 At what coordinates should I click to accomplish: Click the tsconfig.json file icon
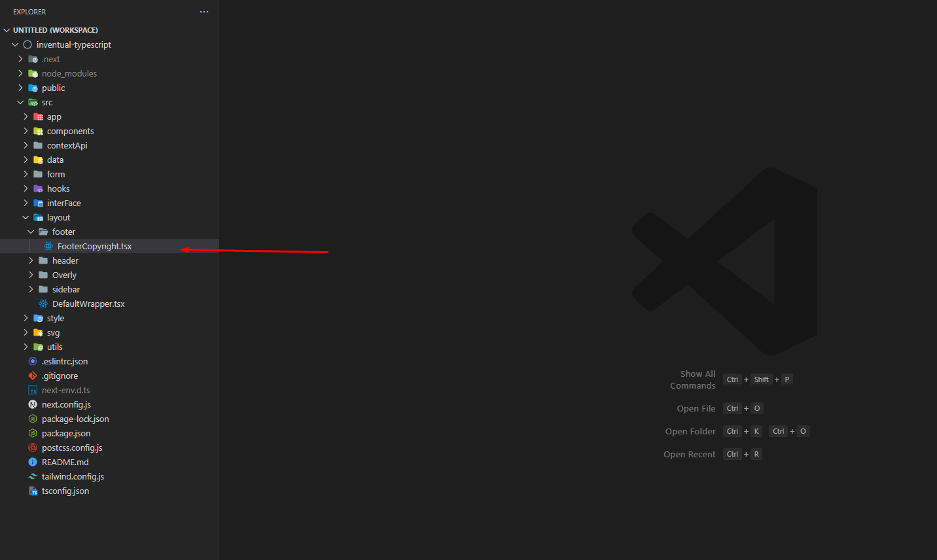[x=33, y=491]
